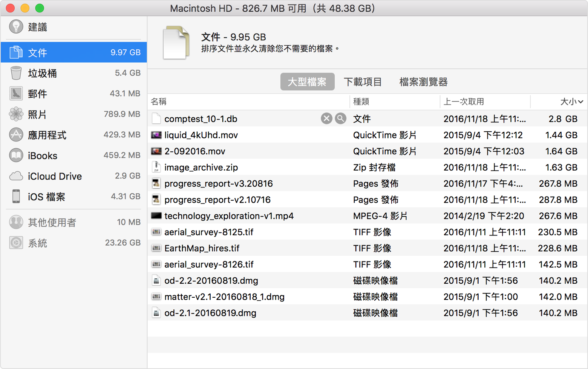Select iCloud Drive in sidebar
Image resolution: width=588 pixels, height=369 pixels.
tap(54, 176)
